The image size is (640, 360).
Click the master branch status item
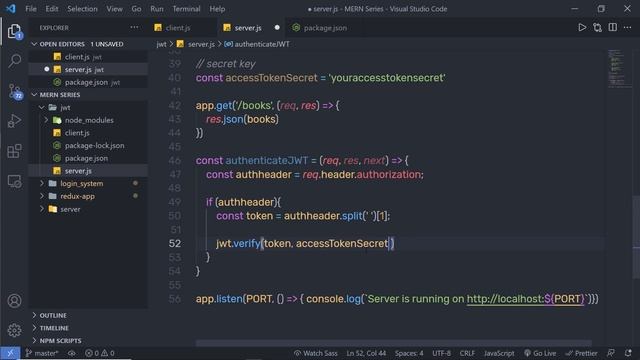click(42, 353)
